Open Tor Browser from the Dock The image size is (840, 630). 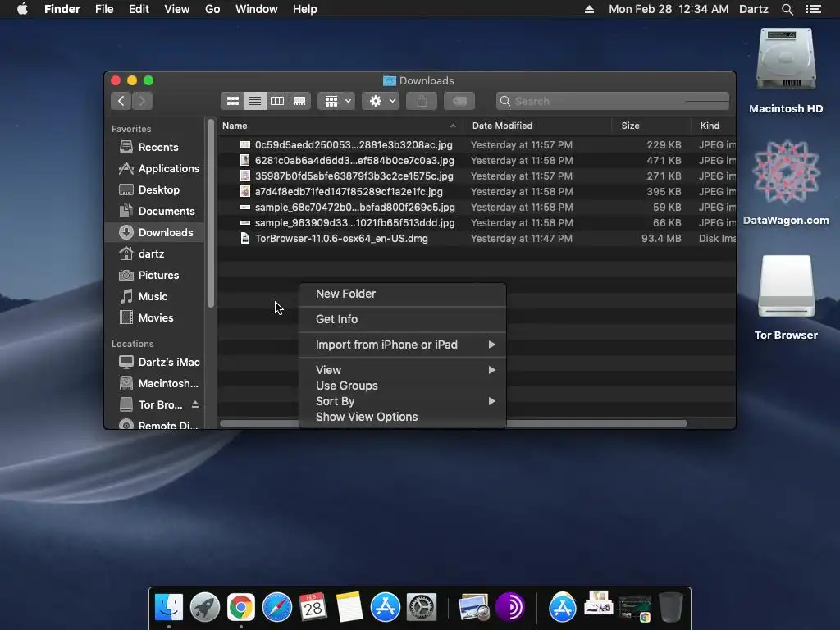coord(510,607)
